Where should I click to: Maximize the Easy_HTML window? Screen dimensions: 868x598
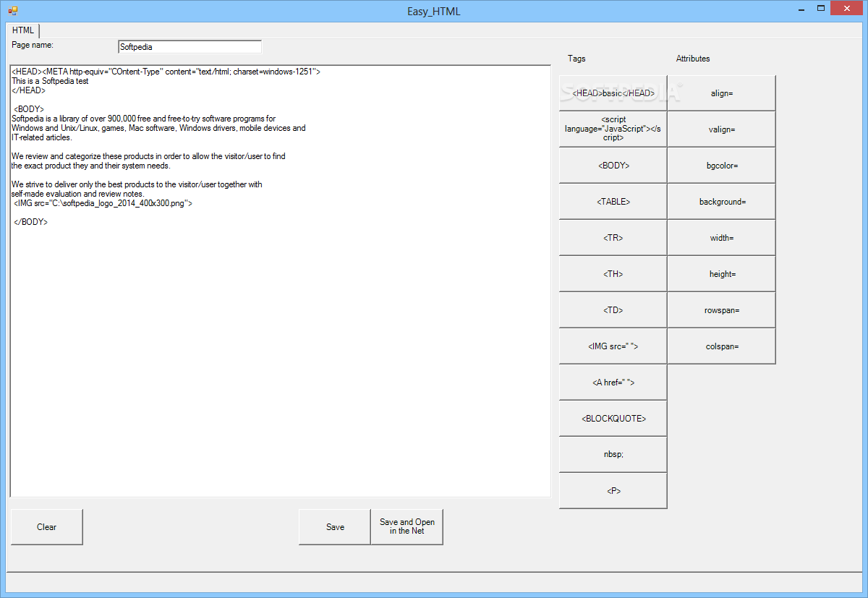(x=820, y=9)
